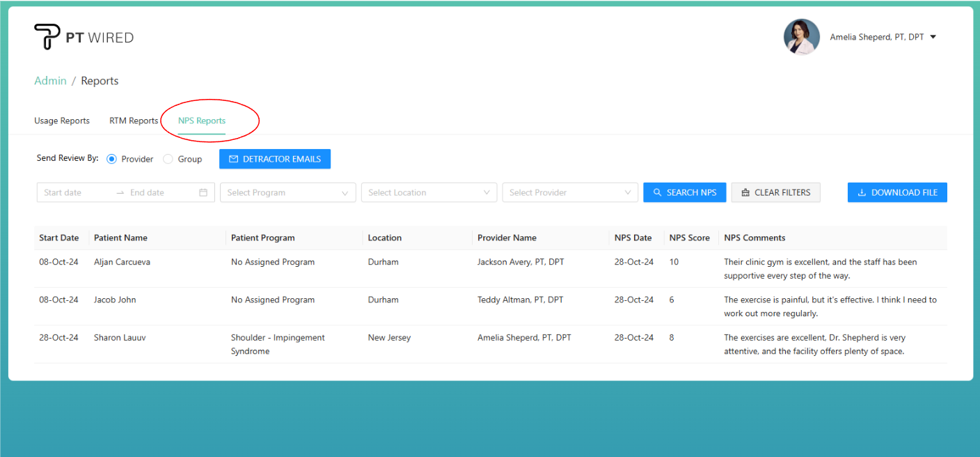Screen dimensions: 980x457
Task: Click the Search NPS button
Action: [x=684, y=193]
